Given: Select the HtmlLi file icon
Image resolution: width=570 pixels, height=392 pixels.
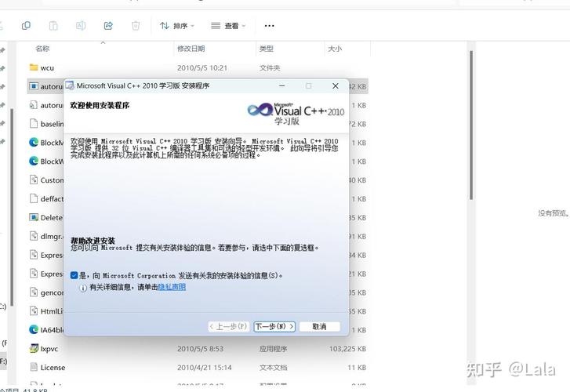Looking at the screenshot, I should pos(34,311).
